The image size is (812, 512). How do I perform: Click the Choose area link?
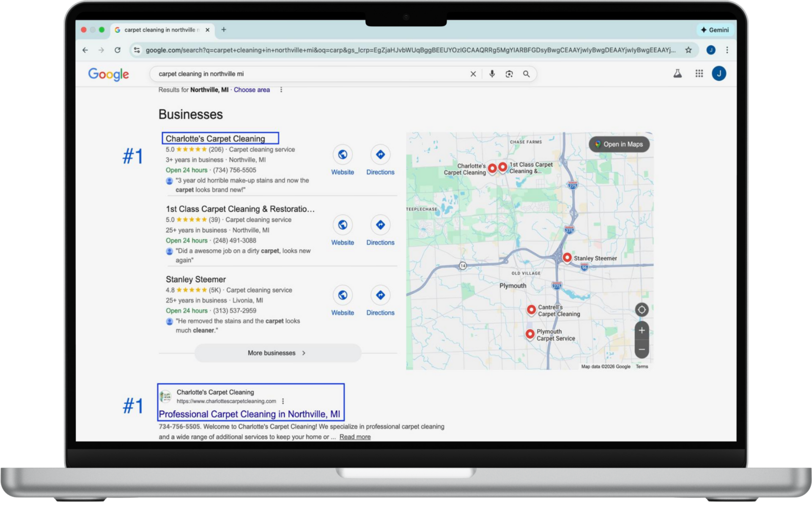pyautogui.click(x=252, y=90)
